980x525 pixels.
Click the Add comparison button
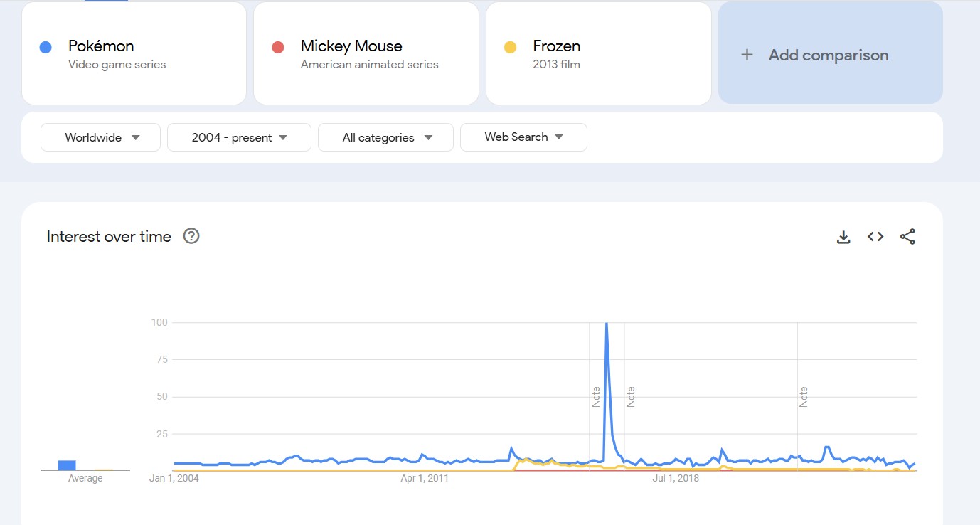pos(830,54)
